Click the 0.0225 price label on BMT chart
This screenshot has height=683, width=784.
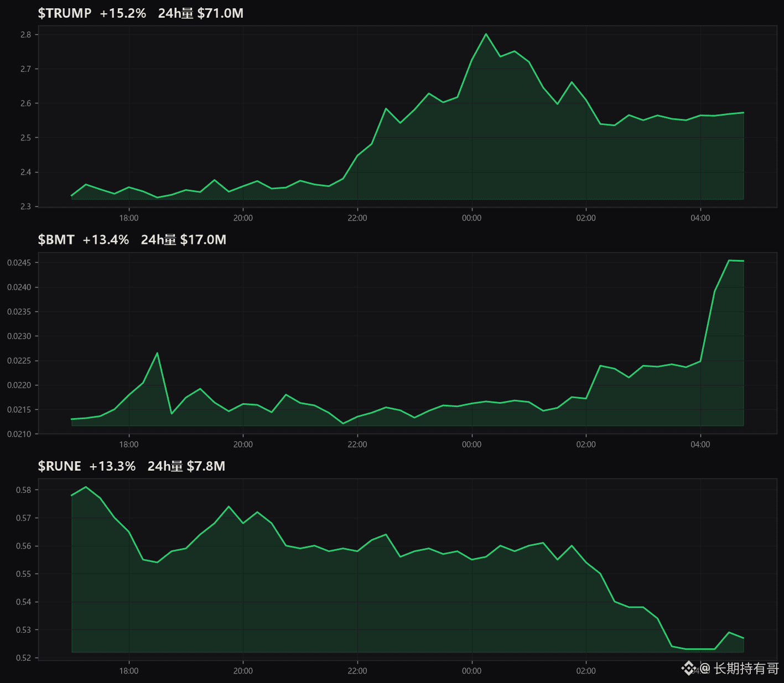tap(19, 361)
